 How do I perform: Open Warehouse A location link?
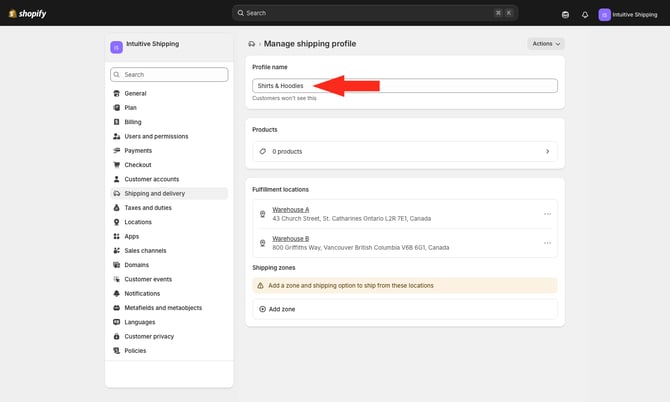pos(291,210)
